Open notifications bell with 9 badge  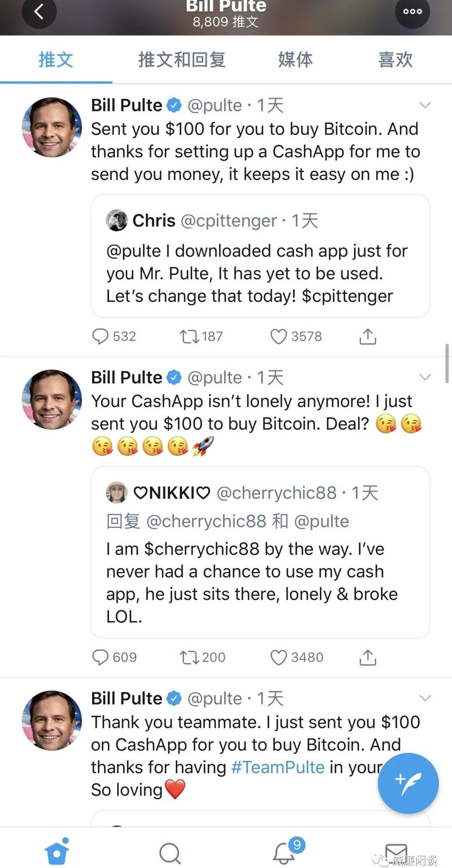(285, 852)
